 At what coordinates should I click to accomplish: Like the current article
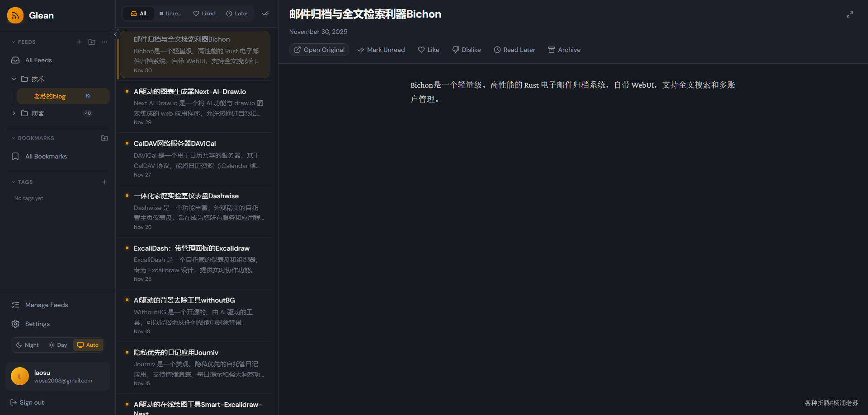tap(429, 50)
